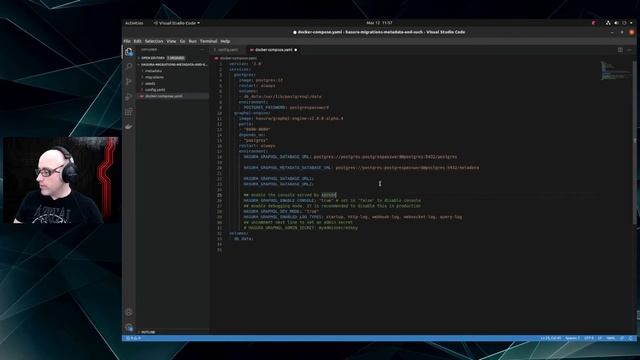
Task: Click the feedback icon in status bar
Action: 622,338
